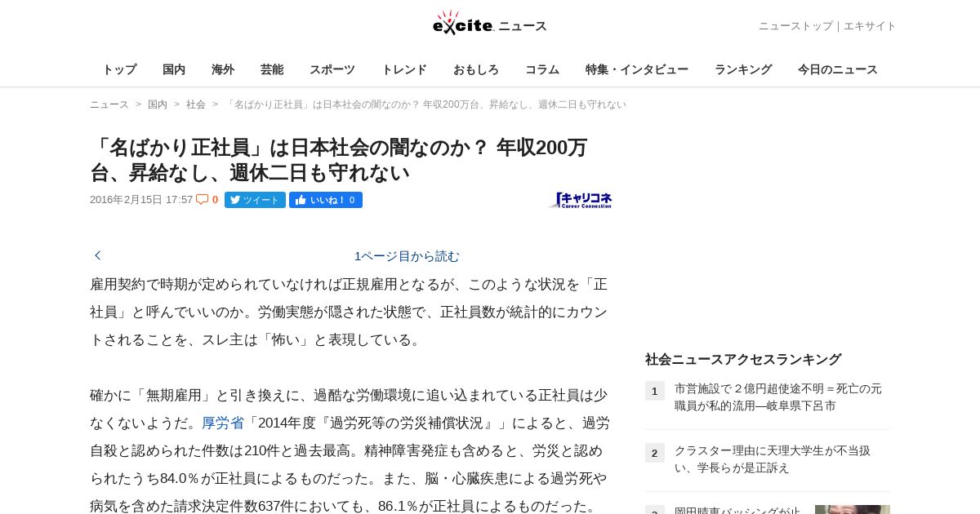Image resolution: width=980 pixels, height=514 pixels.
Task: Click the ニューストップ header link
Action: pyautogui.click(x=795, y=26)
